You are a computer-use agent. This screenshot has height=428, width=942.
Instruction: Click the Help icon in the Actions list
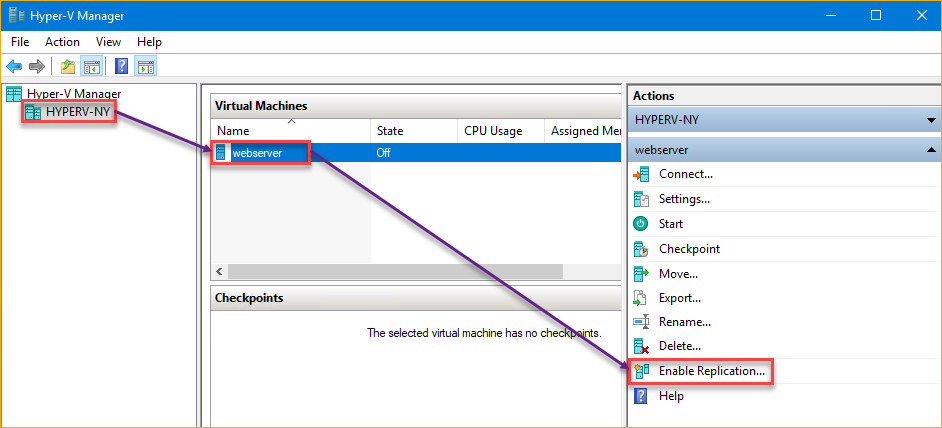[641, 396]
